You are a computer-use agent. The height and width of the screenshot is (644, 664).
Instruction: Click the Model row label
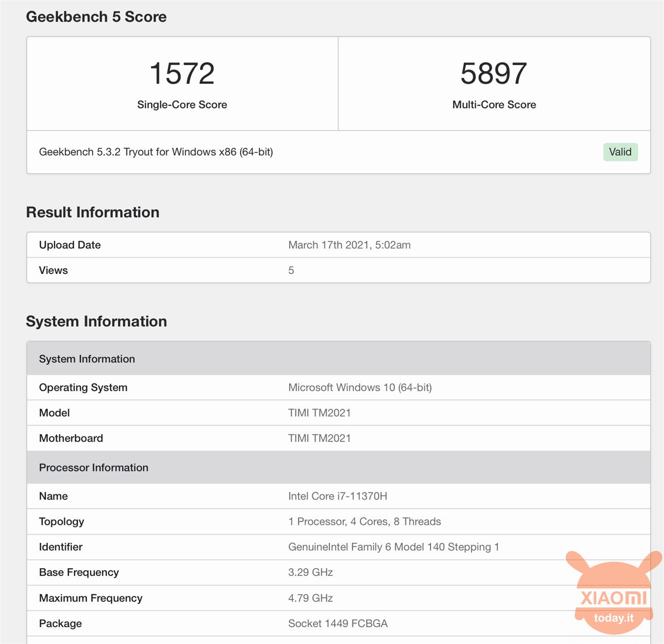[x=54, y=413]
